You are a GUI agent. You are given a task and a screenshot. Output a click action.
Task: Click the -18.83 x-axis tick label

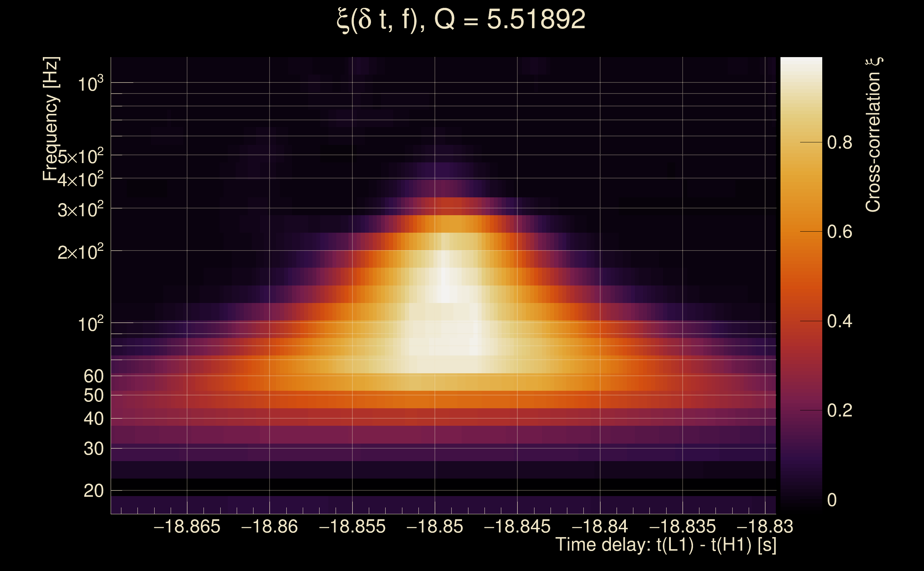pos(765,526)
